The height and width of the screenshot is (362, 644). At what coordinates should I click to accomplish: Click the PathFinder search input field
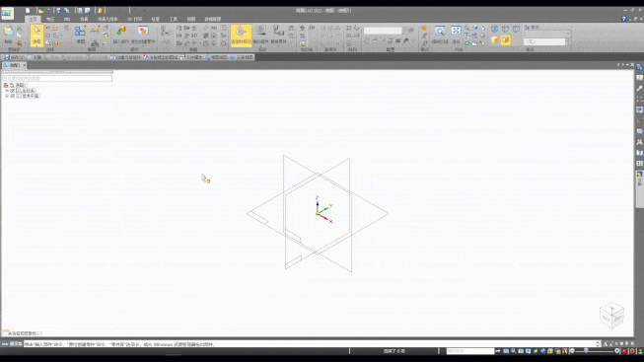[57, 78]
